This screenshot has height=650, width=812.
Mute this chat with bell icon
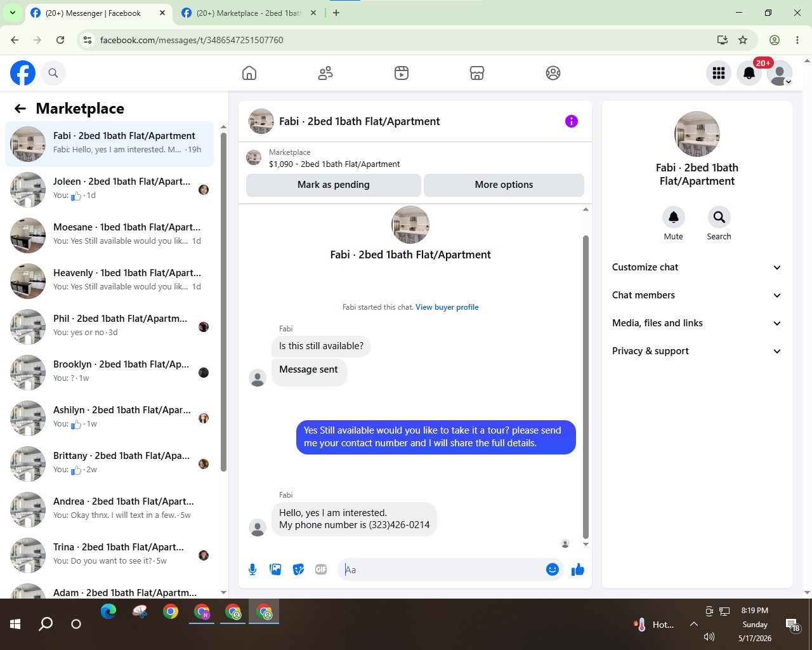[674, 217]
